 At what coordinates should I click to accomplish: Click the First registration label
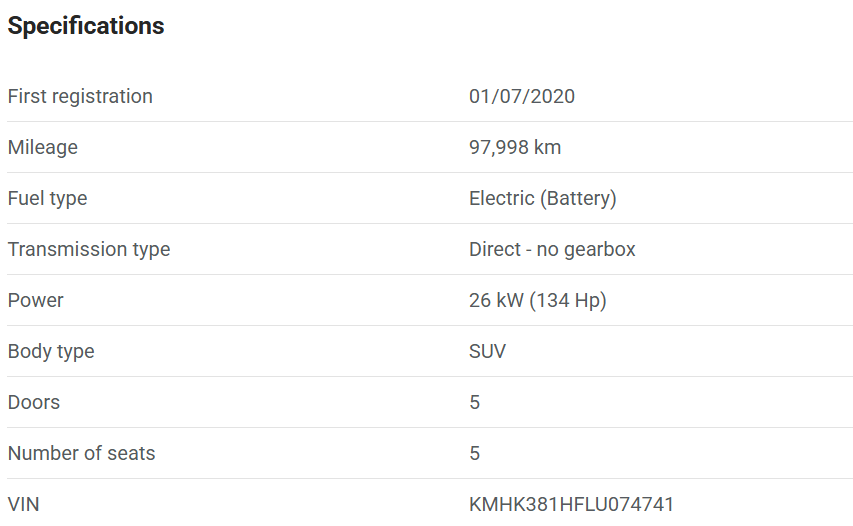coord(80,97)
